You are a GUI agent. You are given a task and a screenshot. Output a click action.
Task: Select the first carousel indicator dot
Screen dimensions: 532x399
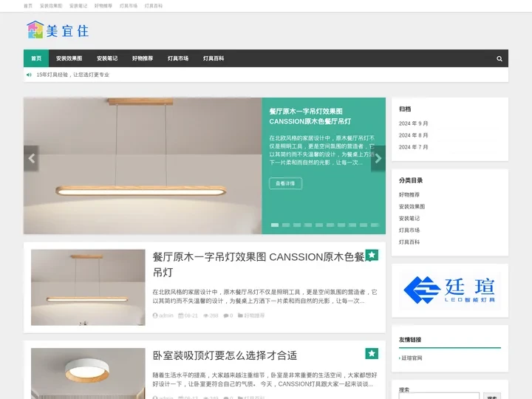point(274,225)
